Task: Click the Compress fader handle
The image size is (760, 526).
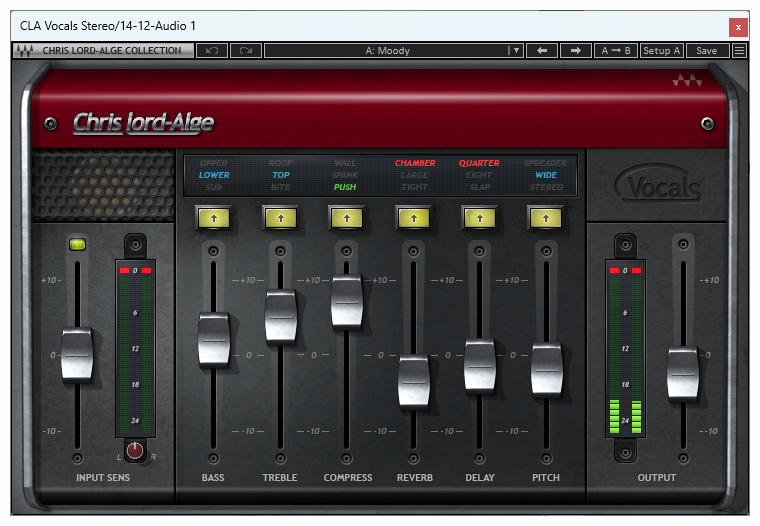Action: pyautogui.click(x=347, y=302)
